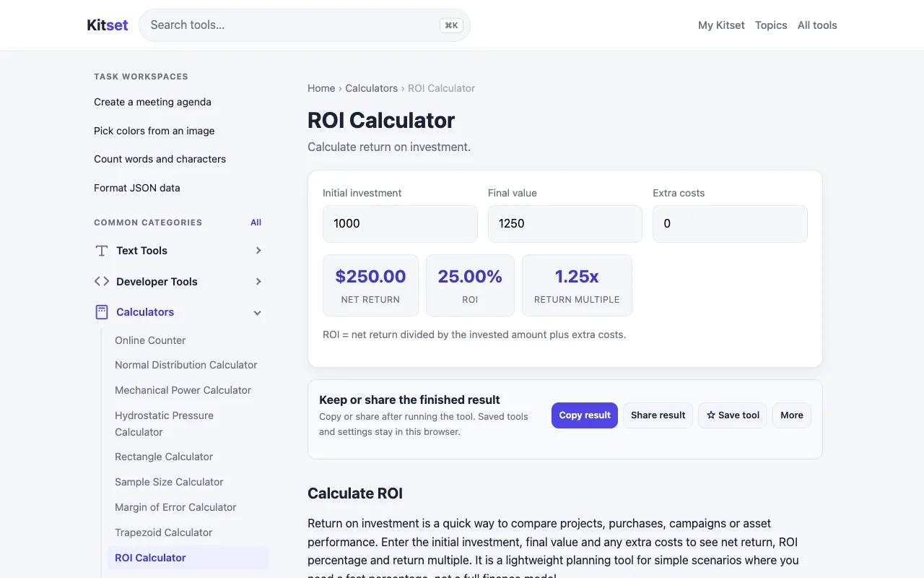This screenshot has height=578, width=924.
Task: Click the Developer Tools category label
Action: pyautogui.click(x=157, y=282)
